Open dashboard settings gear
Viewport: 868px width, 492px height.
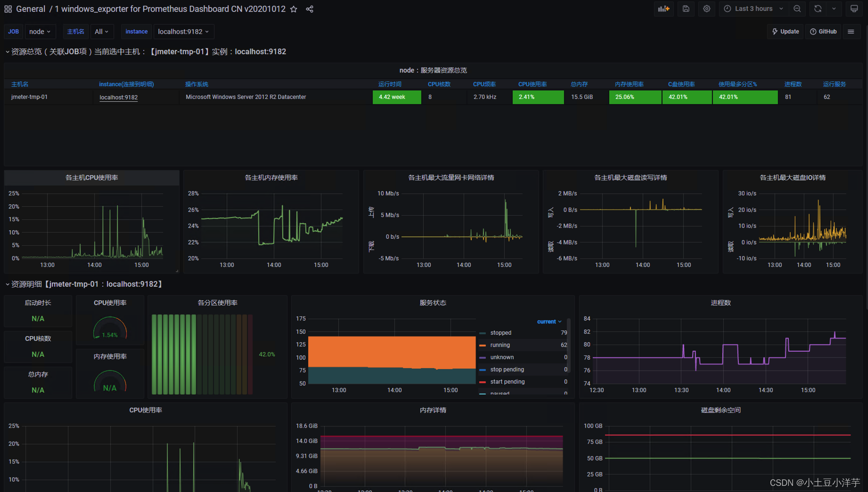tap(706, 8)
